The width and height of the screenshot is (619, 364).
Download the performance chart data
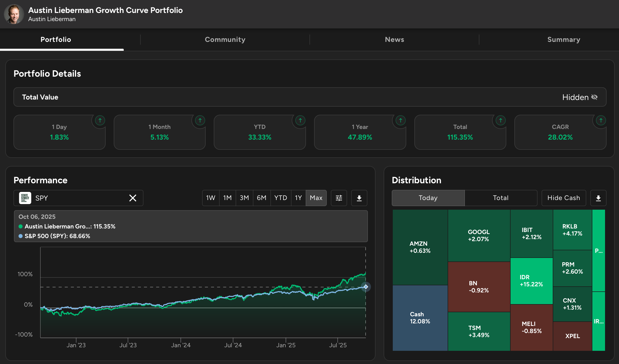click(x=359, y=198)
